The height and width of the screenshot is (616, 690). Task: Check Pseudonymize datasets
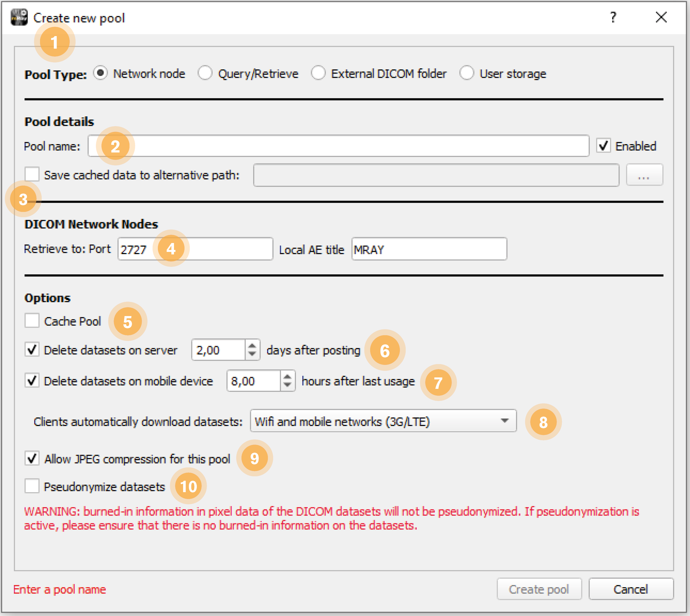pos(32,486)
